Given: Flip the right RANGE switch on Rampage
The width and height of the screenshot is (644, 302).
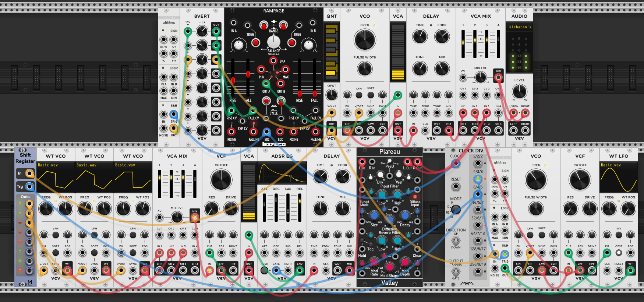Looking at the screenshot, I should coord(283,25).
